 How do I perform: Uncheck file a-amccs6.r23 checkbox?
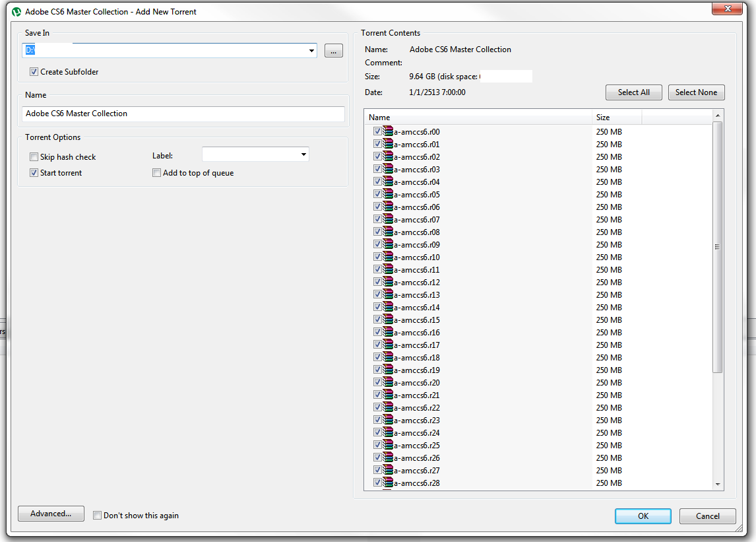pyautogui.click(x=377, y=420)
